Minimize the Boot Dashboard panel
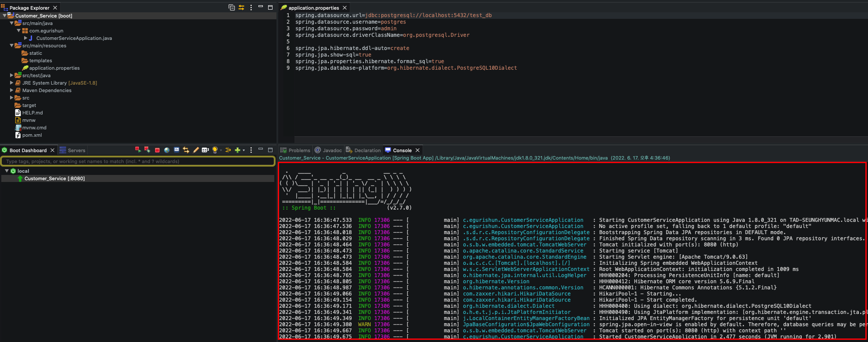This screenshot has width=868, height=342. click(x=260, y=150)
